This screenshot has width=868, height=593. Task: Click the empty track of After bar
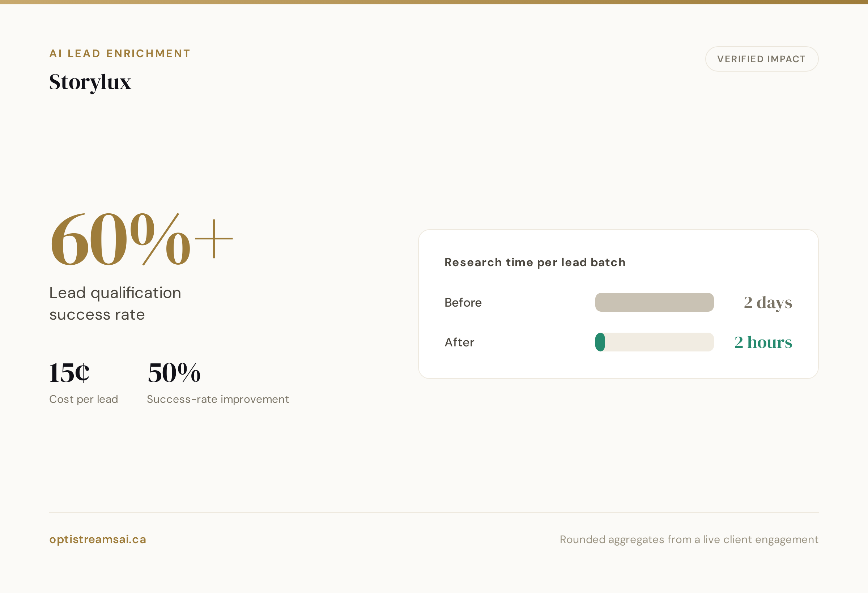coord(659,342)
